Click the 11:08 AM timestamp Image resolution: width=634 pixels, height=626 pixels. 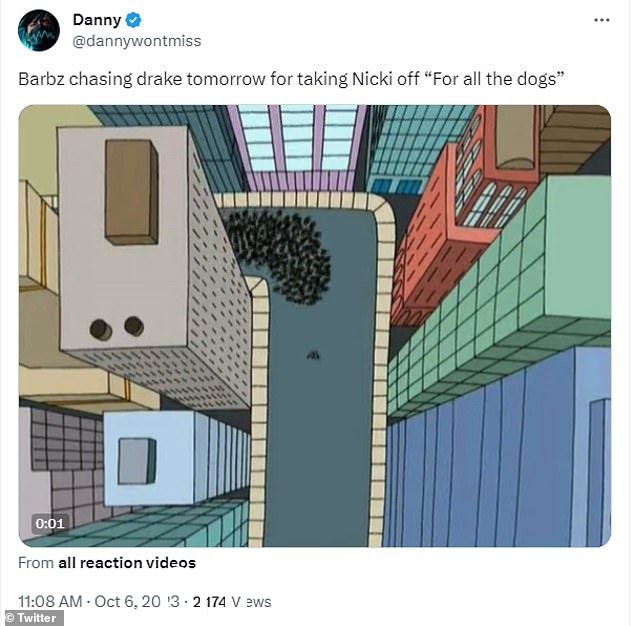pos(50,601)
